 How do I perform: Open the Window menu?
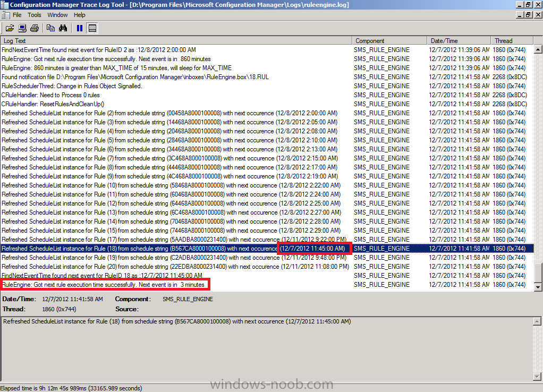57,15
